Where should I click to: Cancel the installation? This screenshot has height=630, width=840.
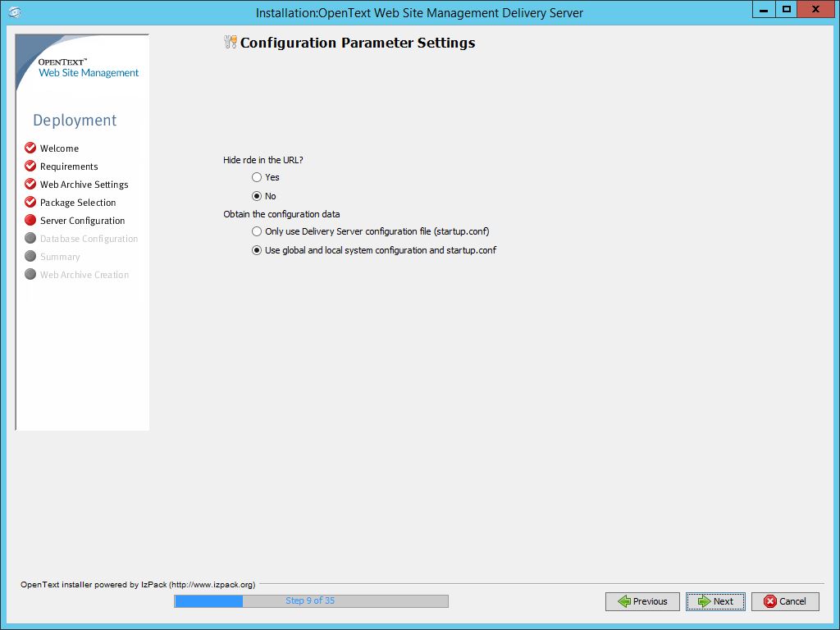click(x=785, y=601)
